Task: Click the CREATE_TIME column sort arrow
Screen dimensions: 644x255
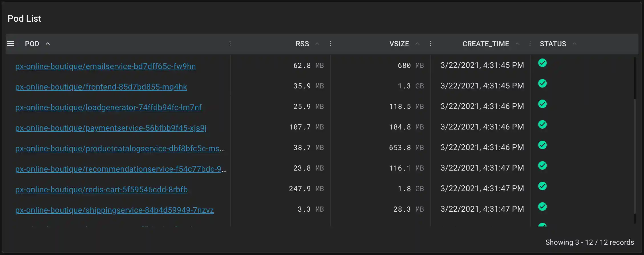Action: pos(517,44)
